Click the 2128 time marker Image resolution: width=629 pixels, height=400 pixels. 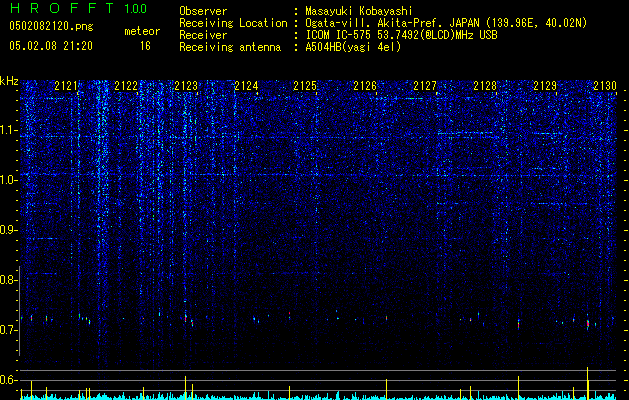pos(485,86)
